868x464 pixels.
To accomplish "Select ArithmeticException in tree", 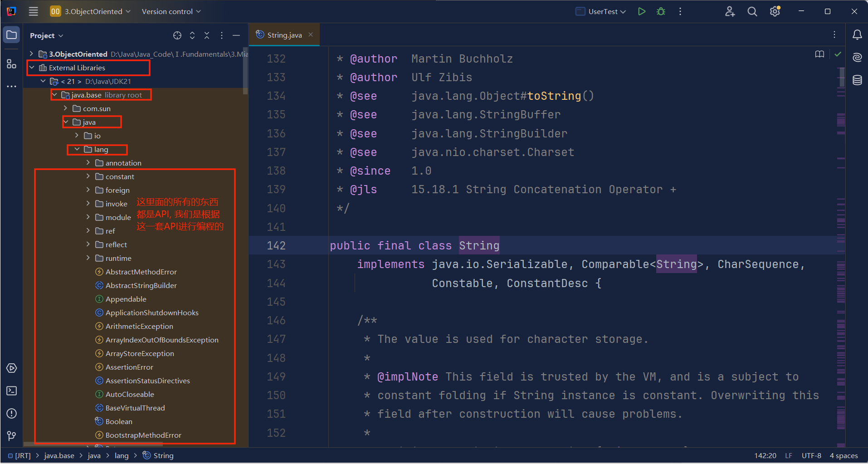I will 139,326.
